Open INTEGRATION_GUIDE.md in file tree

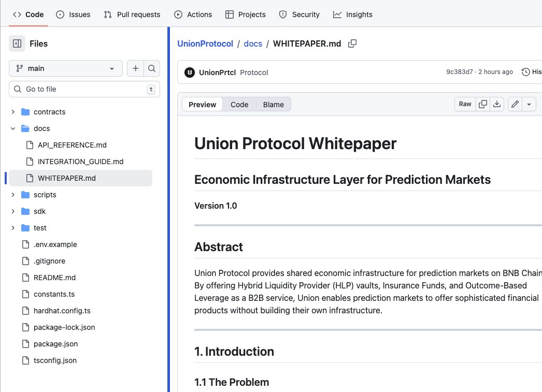click(80, 162)
